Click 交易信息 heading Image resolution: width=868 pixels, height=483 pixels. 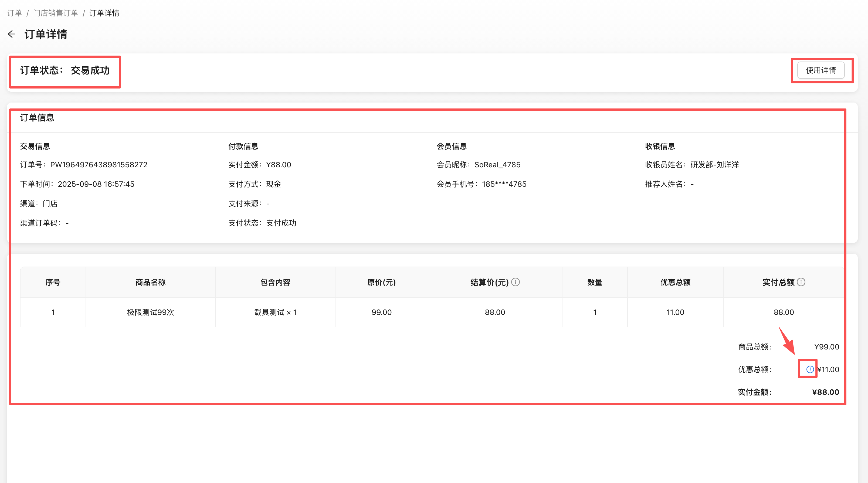(35, 146)
